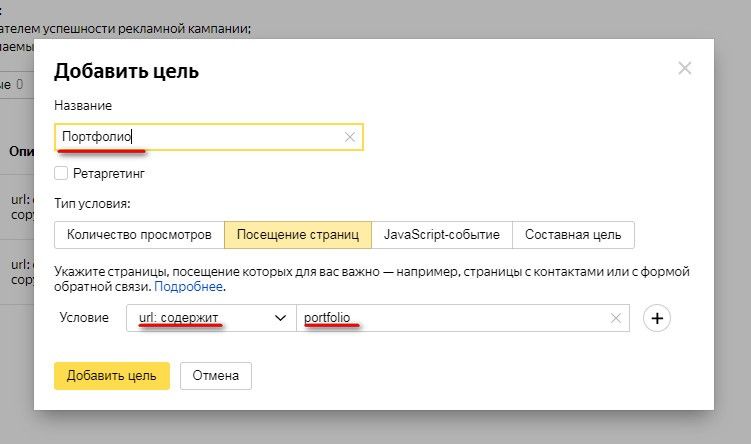
Task: Switch to Количество просмотров tab
Action: click(139, 235)
